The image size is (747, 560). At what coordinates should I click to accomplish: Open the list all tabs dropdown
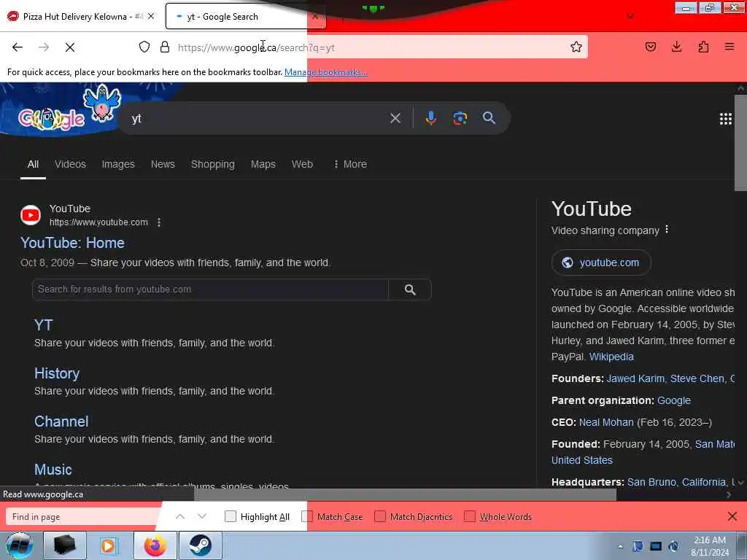[x=630, y=16]
